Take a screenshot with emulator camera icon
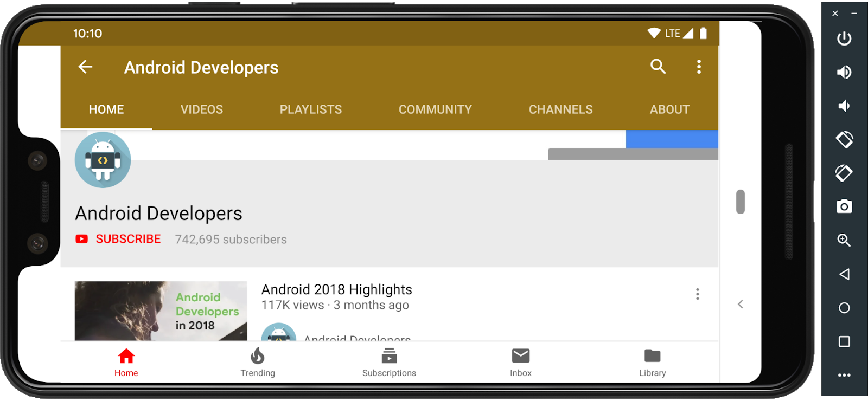This screenshot has height=401, width=868. pos(844,206)
